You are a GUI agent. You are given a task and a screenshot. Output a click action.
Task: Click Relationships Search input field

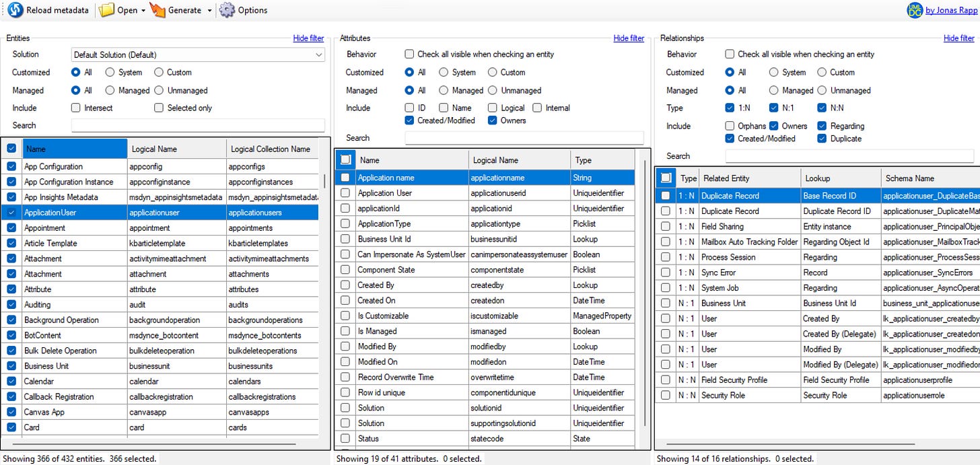pyautogui.click(x=849, y=156)
